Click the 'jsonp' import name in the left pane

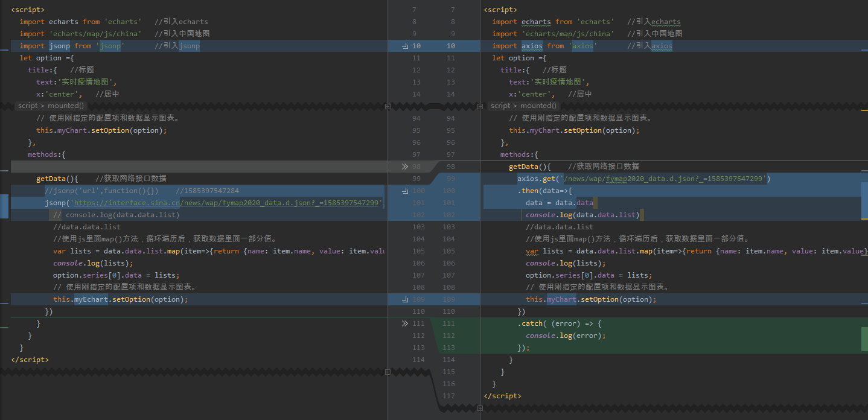60,46
